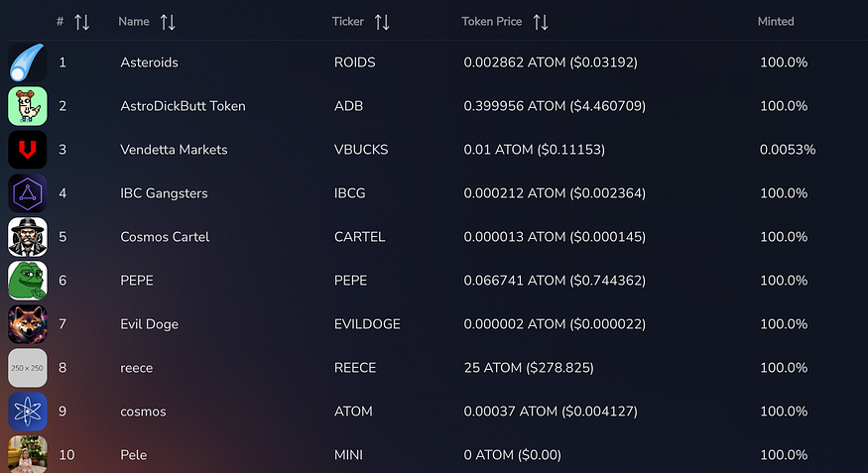
Task: Click the Pele token photo thumbnail
Action: [x=27, y=454]
